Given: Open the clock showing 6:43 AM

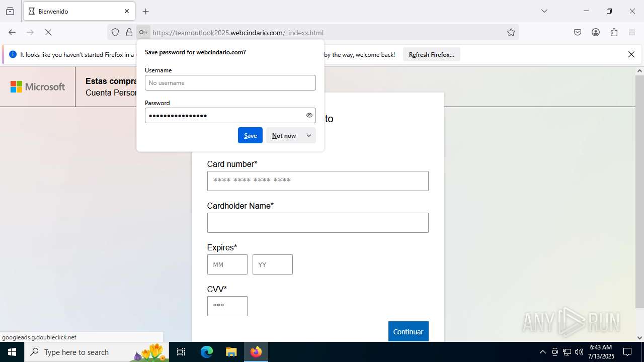Looking at the screenshot, I should coord(601,352).
